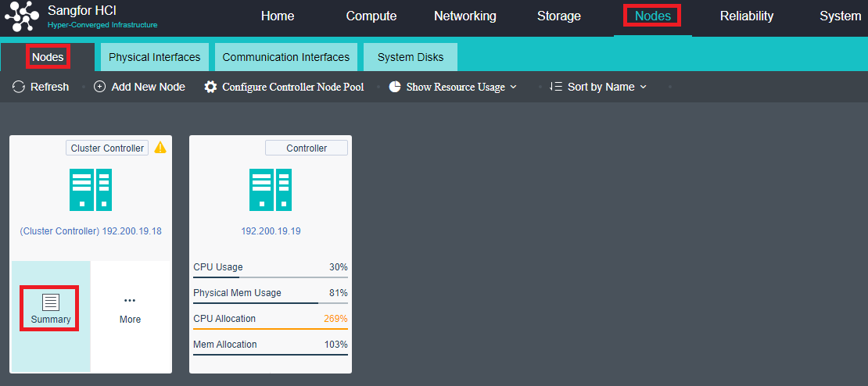
Task: Switch to the Physical Interfaces tab
Action: point(154,57)
